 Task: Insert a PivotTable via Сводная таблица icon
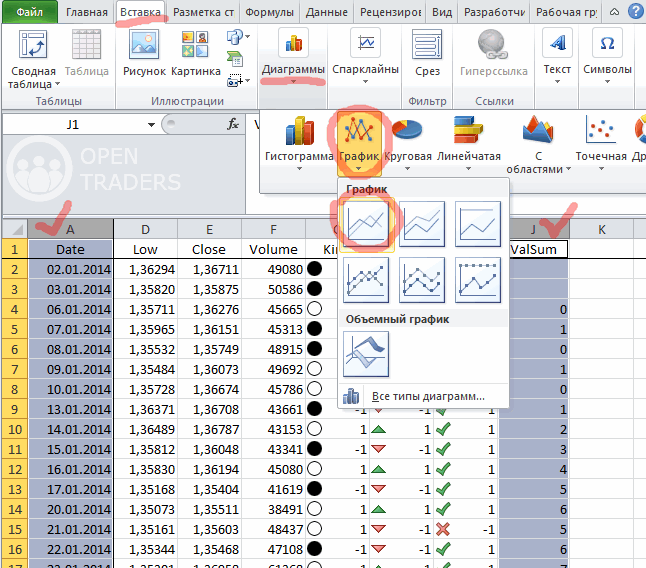tap(33, 44)
